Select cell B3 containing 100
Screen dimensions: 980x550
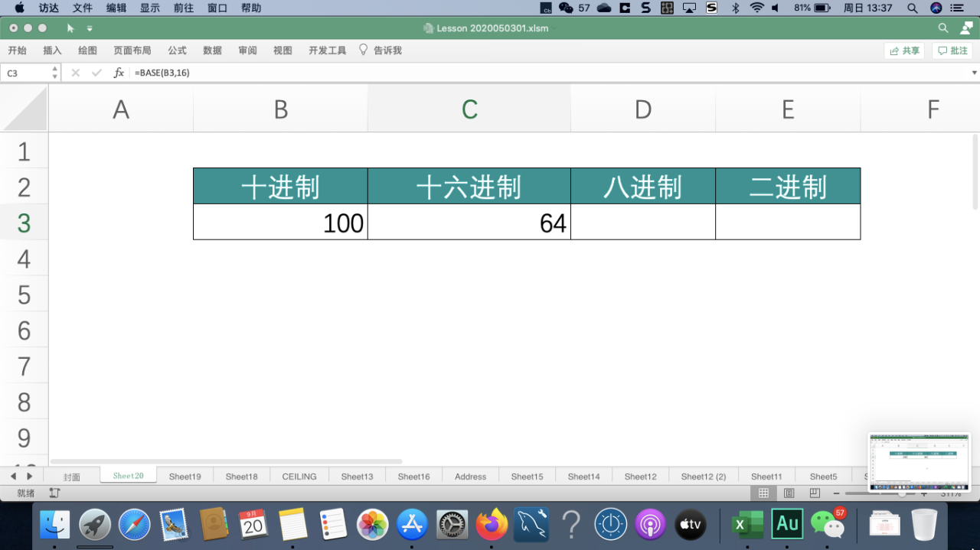[280, 222]
